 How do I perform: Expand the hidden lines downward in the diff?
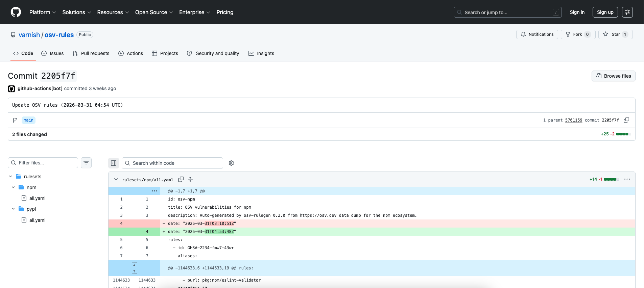coord(134,264)
